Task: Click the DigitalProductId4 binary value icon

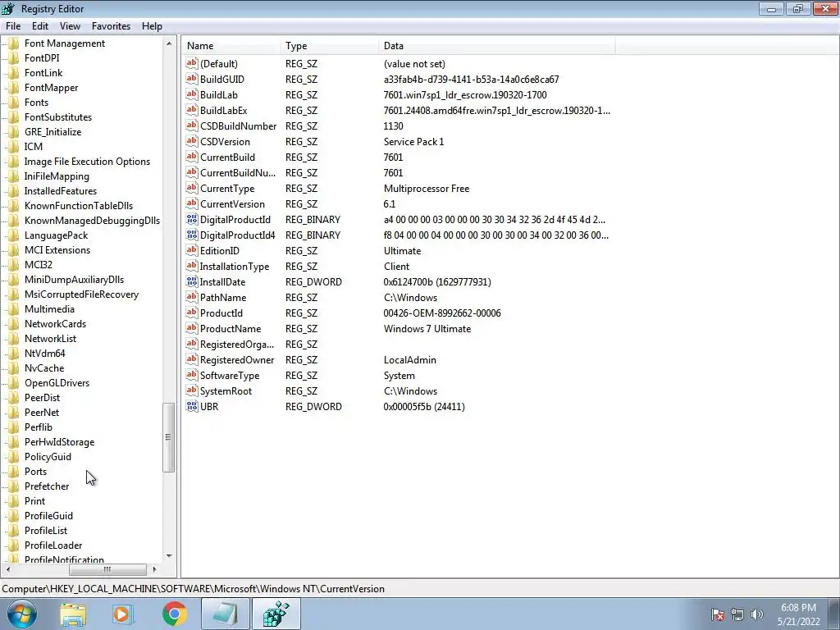Action: click(192, 235)
